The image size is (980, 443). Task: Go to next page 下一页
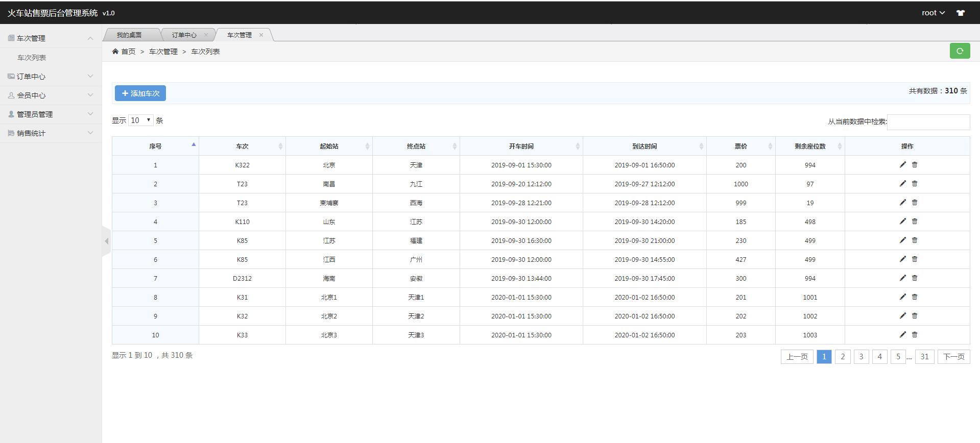tap(953, 357)
